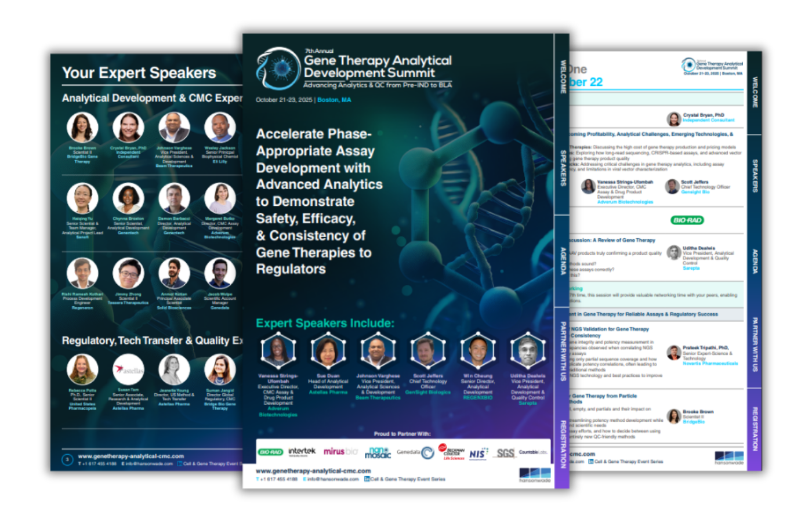The image size is (812, 522).
Task: Click the SGS partner logo
Action: pyautogui.click(x=505, y=453)
